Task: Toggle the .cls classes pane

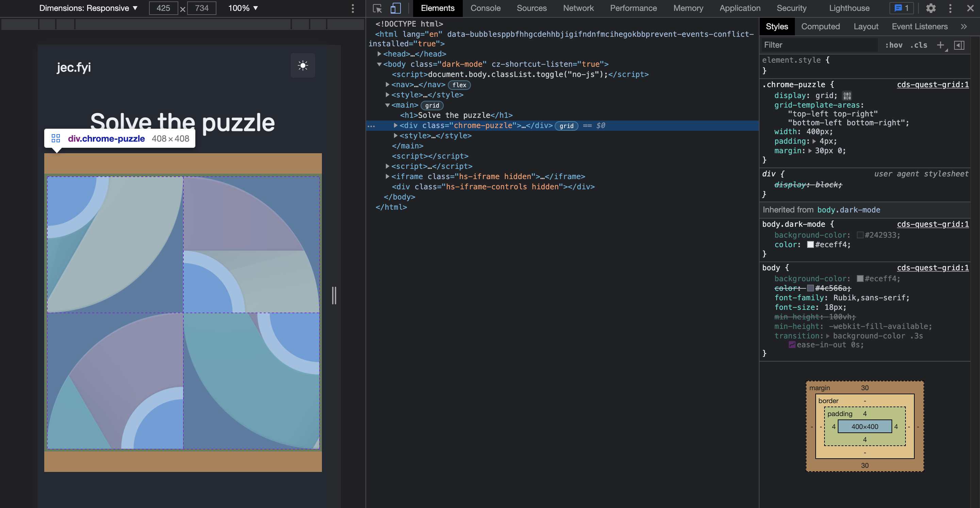Action: (x=919, y=45)
